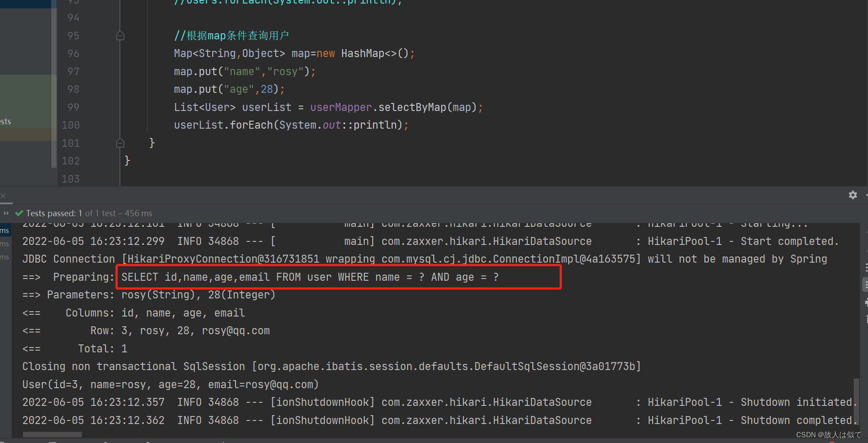
Task: Collapse the code block at line 95
Action: (x=120, y=36)
